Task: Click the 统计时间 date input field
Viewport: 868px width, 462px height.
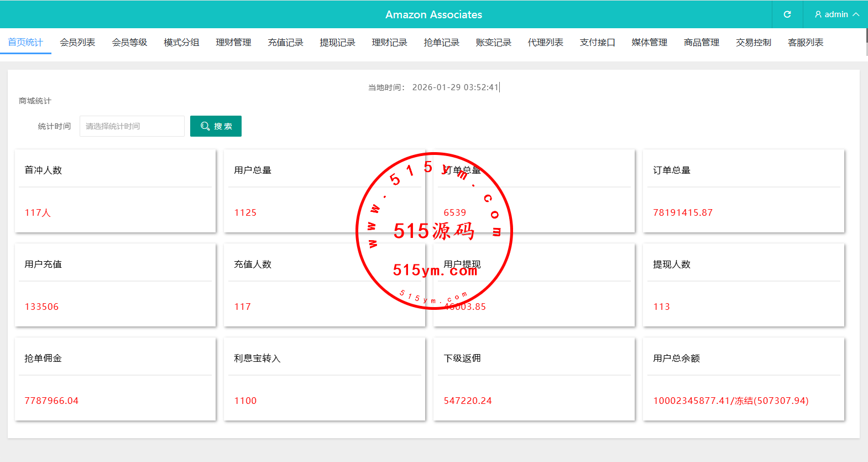Action: [132, 126]
